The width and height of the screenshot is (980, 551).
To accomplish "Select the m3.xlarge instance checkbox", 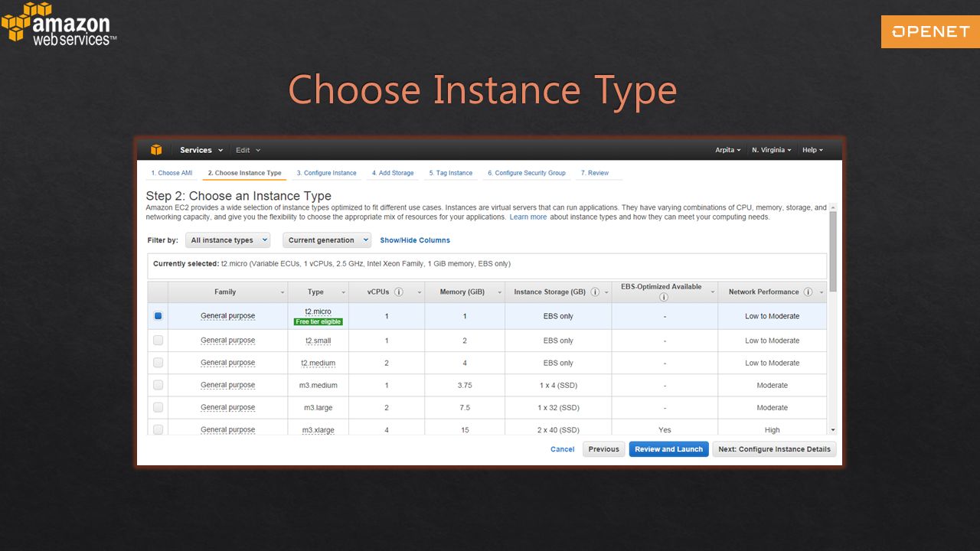I will tap(158, 429).
